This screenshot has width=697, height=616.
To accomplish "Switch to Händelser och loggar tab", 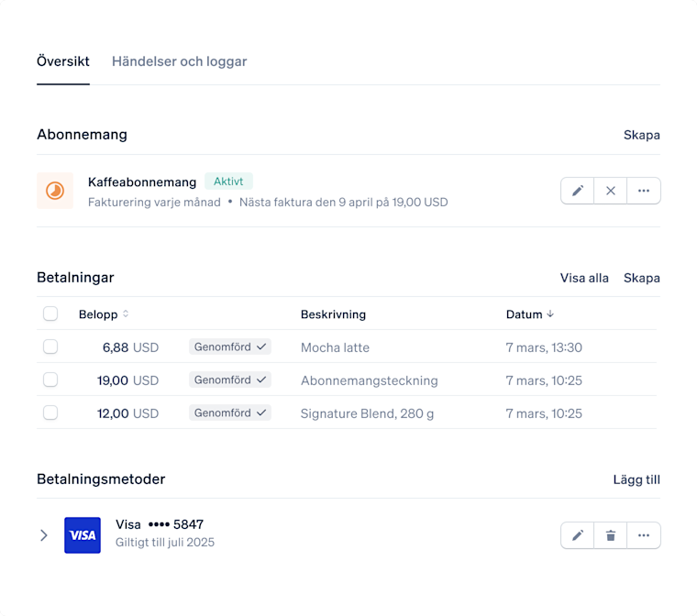I will pyautogui.click(x=179, y=61).
